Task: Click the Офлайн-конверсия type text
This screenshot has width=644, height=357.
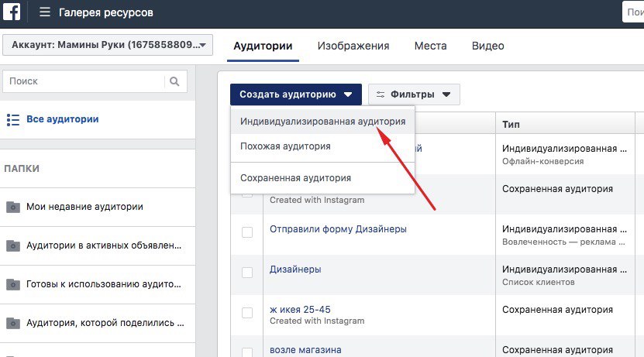Action: click(543, 161)
